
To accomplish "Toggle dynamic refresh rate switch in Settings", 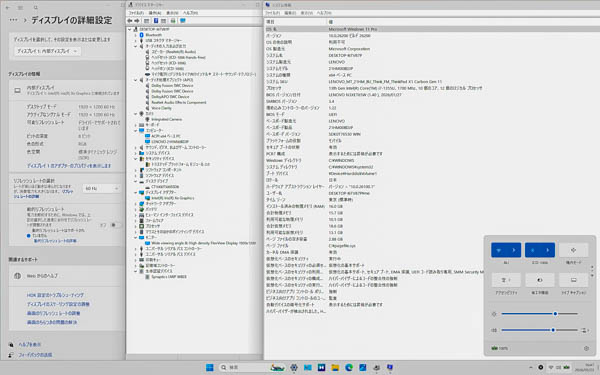I will (114, 225).
